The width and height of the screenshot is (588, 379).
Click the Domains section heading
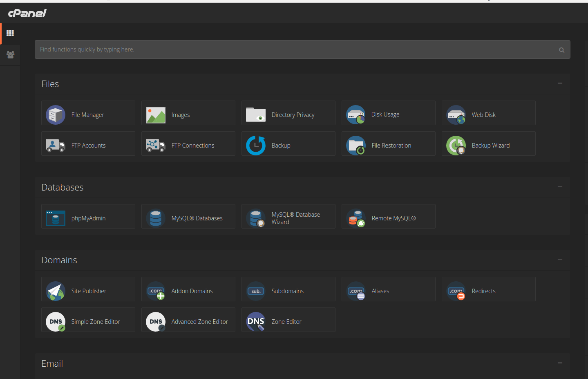tap(59, 260)
